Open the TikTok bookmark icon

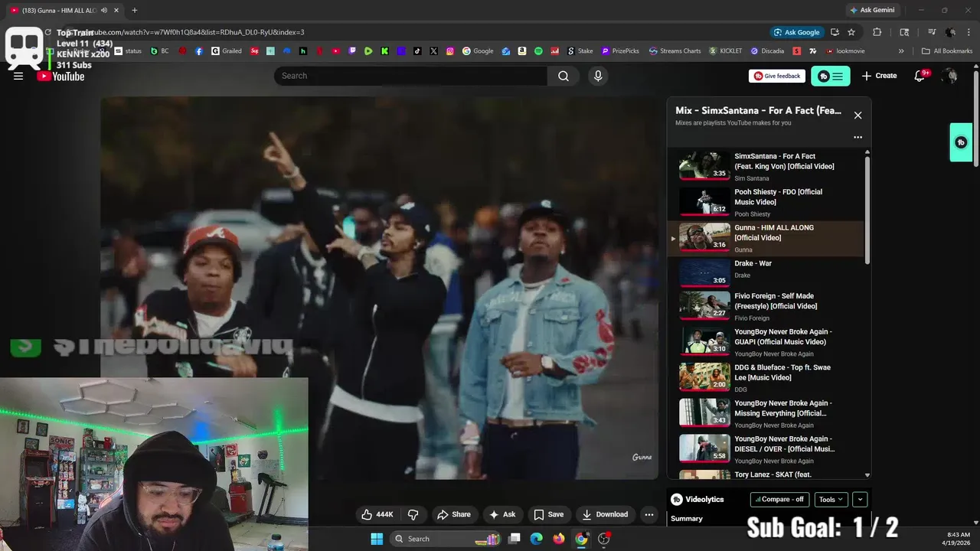click(x=417, y=51)
